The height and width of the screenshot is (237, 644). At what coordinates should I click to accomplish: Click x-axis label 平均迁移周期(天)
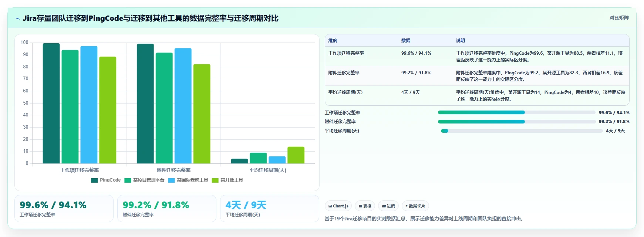268,170
